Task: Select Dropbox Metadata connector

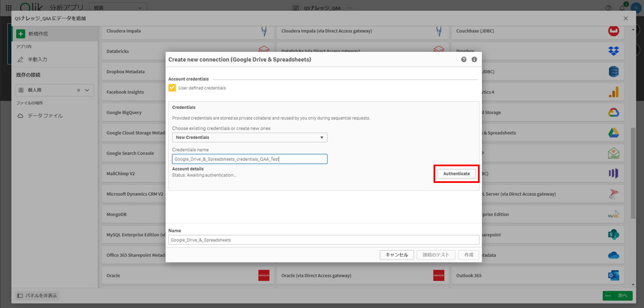Action: 133,72
